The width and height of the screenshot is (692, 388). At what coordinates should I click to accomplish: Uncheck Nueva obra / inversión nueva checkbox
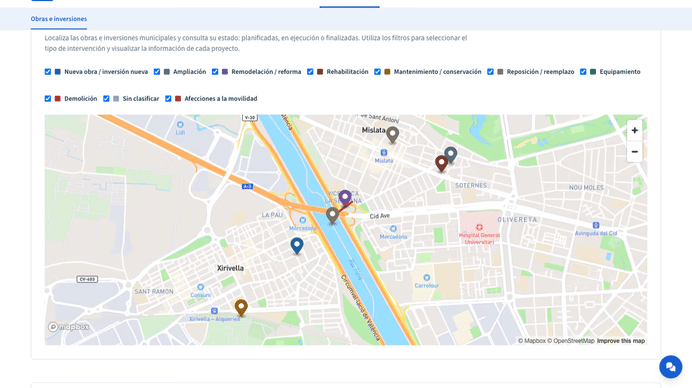point(48,72)
